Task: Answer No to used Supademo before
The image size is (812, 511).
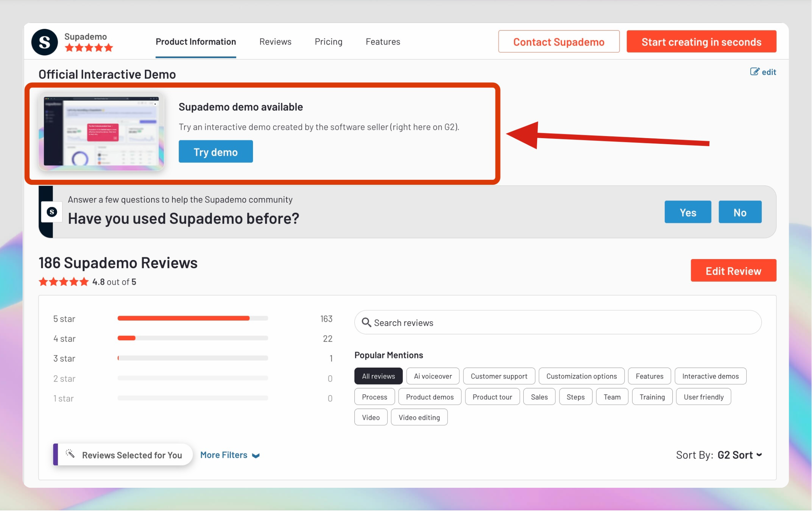Action: pos(740,212)
